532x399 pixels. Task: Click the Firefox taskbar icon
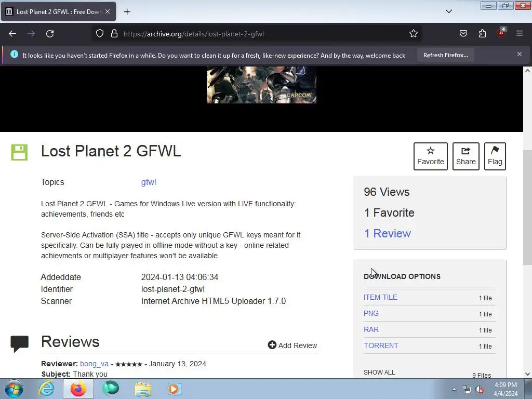click(78, 389)
